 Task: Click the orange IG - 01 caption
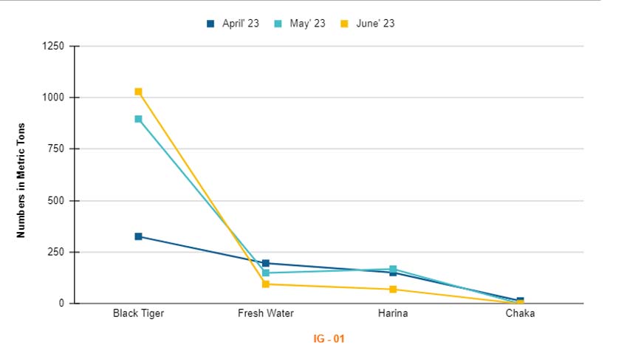[x=329, y=338]
